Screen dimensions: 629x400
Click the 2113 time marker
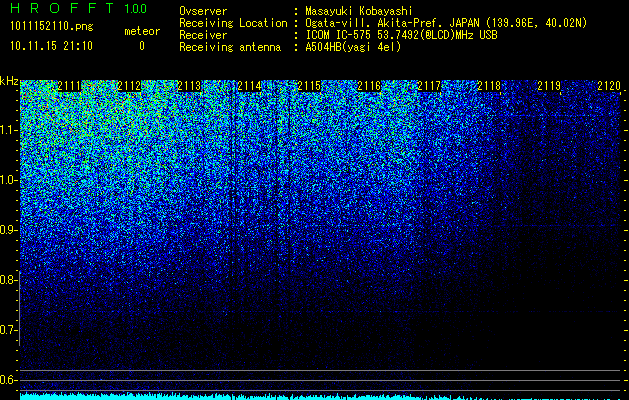click(189, 86)
